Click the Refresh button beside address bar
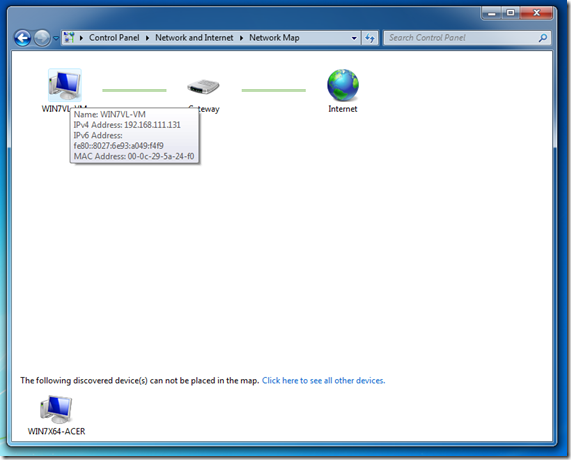This screenshot has height=460, width=571. click(x=370, y=38)
